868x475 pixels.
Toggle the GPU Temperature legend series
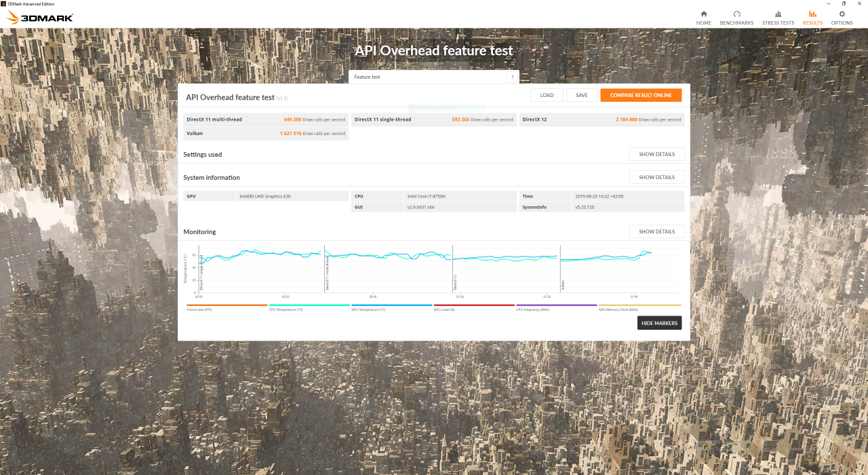(x=391, y=307)
